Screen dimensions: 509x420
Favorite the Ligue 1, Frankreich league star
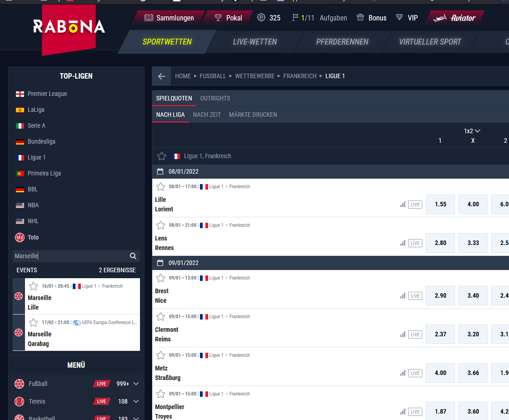coord(162,156)
